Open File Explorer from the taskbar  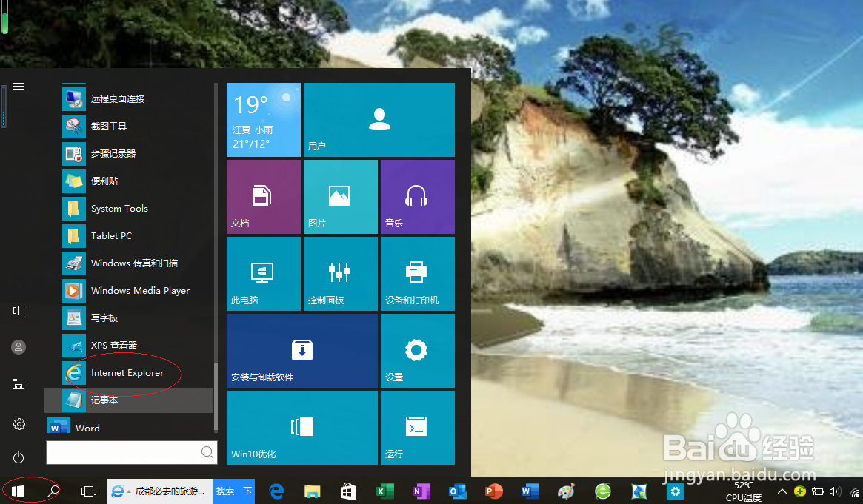(x=312, y=491)
